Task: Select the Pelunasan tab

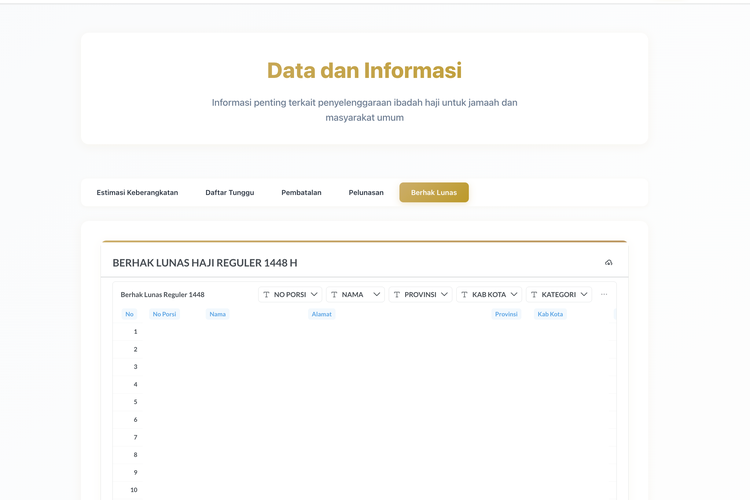Action: pos(366,192)
